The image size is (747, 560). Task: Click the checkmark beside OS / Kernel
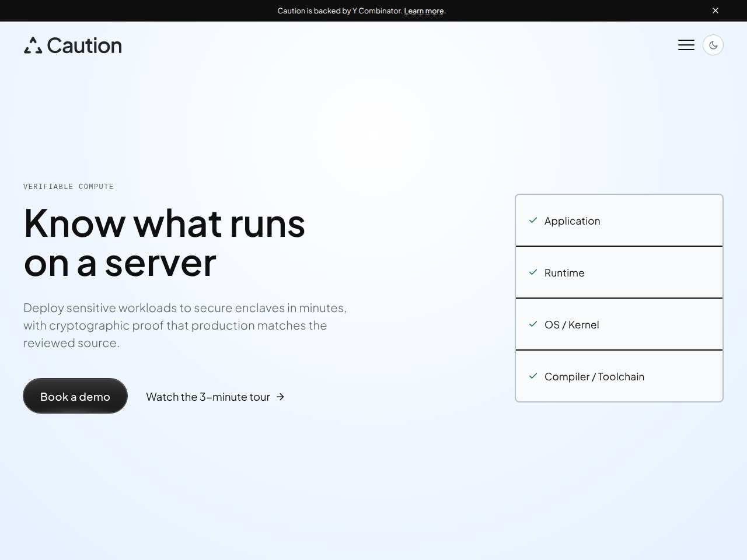[533, 324]
